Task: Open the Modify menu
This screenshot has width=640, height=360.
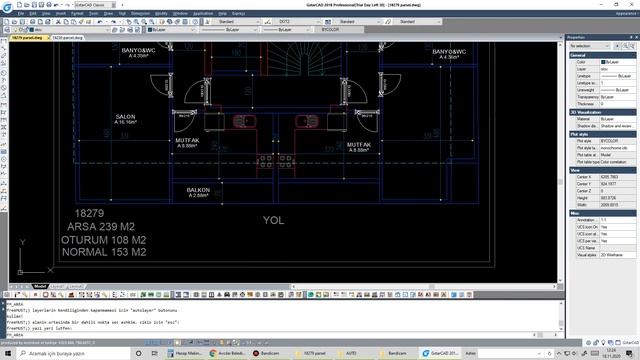Action: 161,13
